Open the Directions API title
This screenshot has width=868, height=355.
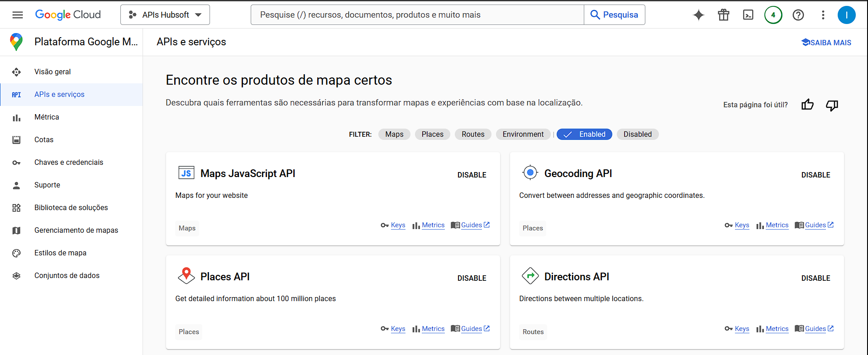[x=577, y=277]
